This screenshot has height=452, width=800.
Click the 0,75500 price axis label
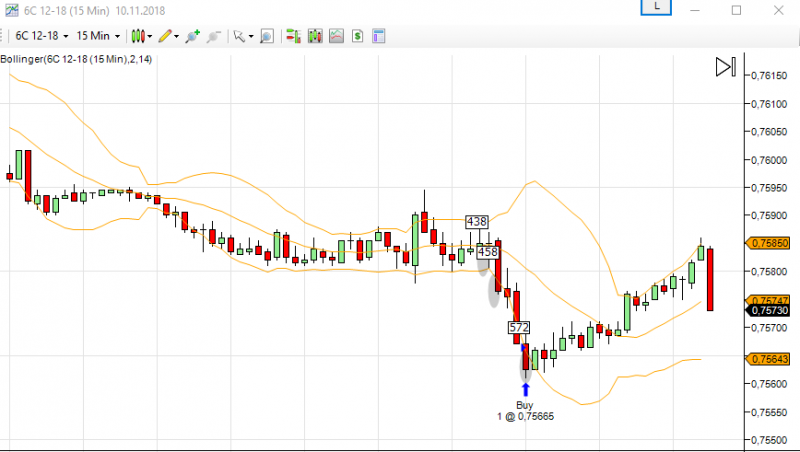(x=769, y=440)
